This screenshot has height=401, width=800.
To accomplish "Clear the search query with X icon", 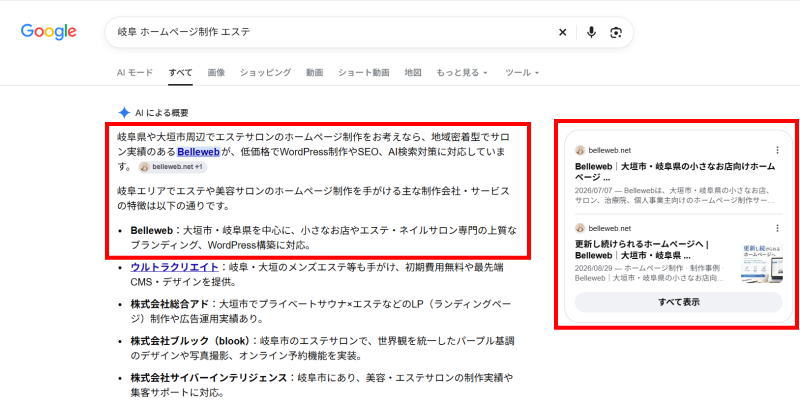I will (x=562, y=32).
